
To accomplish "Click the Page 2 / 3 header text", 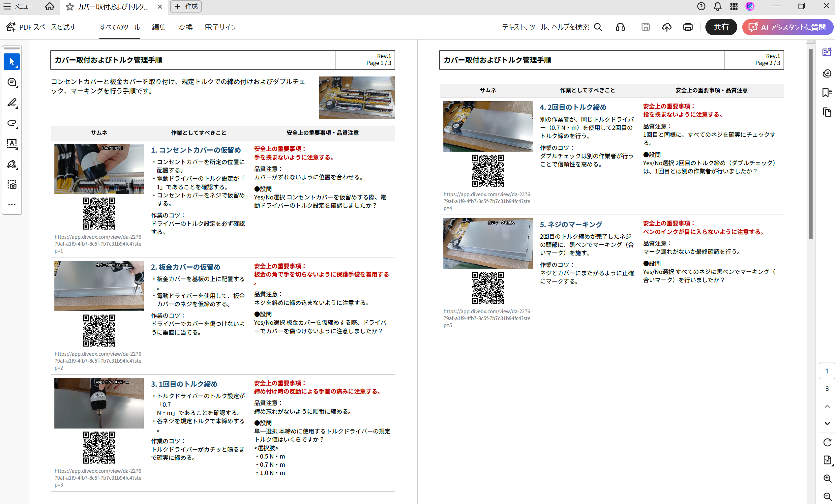I will [x=767, y=63].
